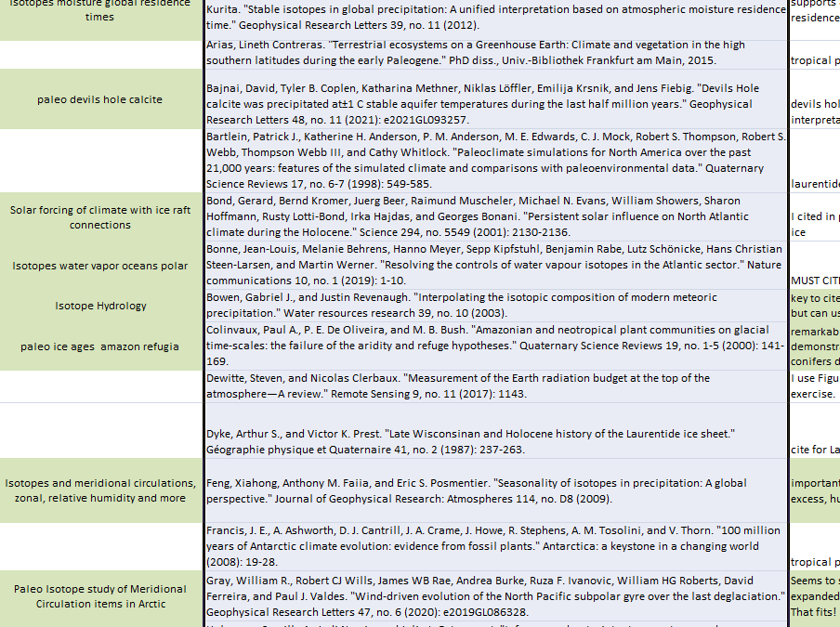Screen dimensions: 840x627
Task: Click the Bartlein paleoclimate simulations citation cell
Action: pos(495,160)
